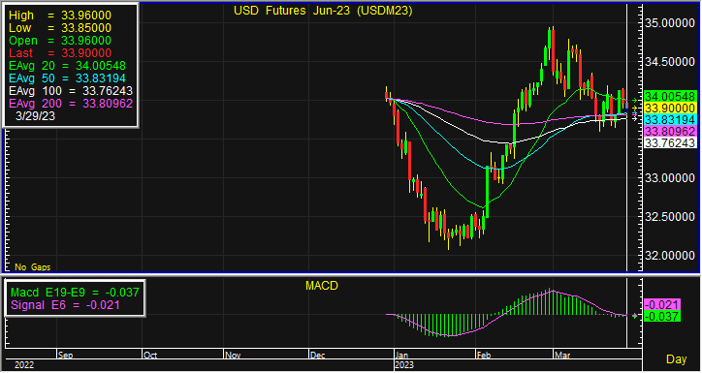
Task: Click the magenta -0.021 MACD axis tag
Action: [662, 304]
